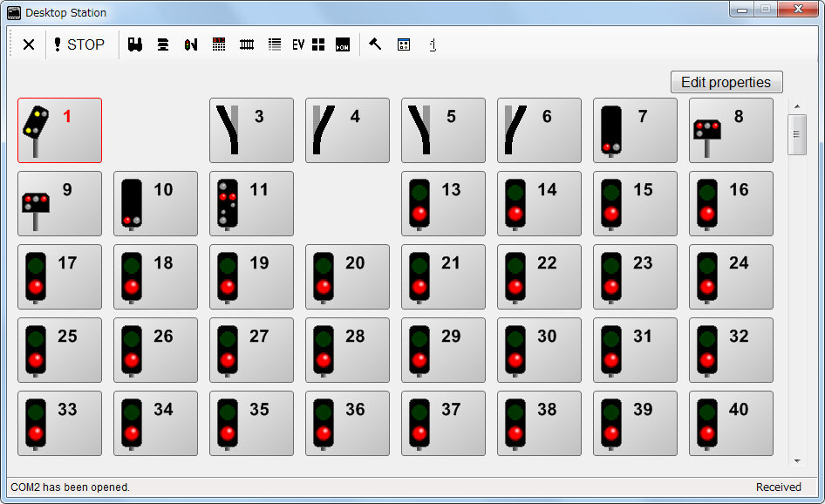Screen dimensions: 825x504
Task: Toggle dwarf signal accessory 7
Action: (x=635, y=130)
